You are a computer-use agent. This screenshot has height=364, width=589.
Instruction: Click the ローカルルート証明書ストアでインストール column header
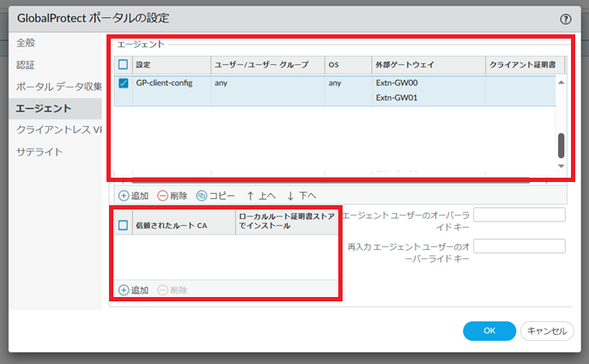287,221
